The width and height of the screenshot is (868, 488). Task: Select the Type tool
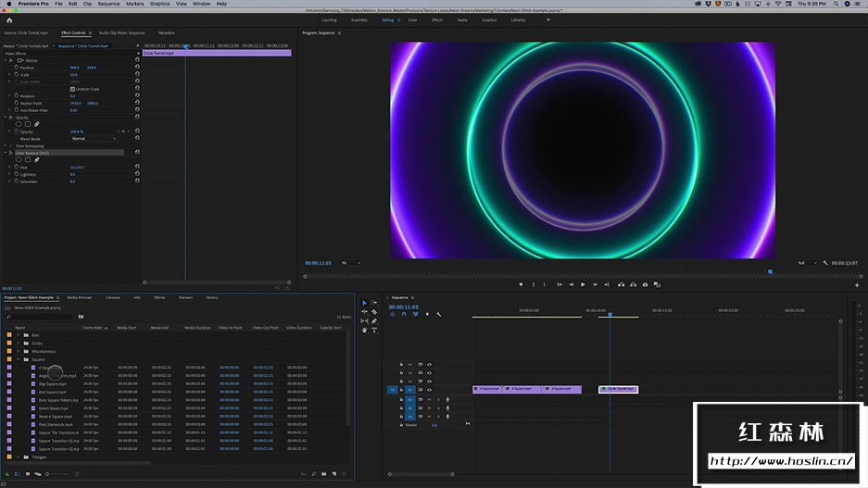(374, 330)
